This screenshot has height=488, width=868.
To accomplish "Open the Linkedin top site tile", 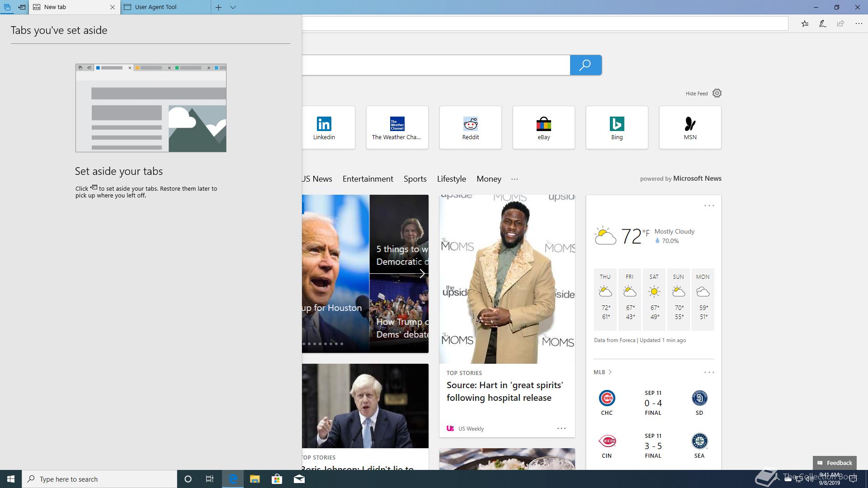I will coord(328,127).
